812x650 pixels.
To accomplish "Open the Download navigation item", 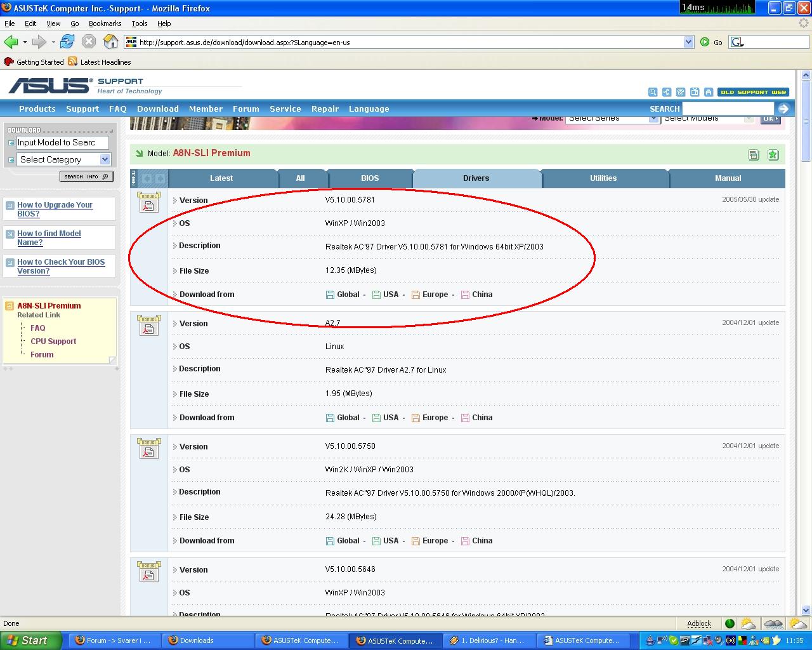I will click(158, 109).
